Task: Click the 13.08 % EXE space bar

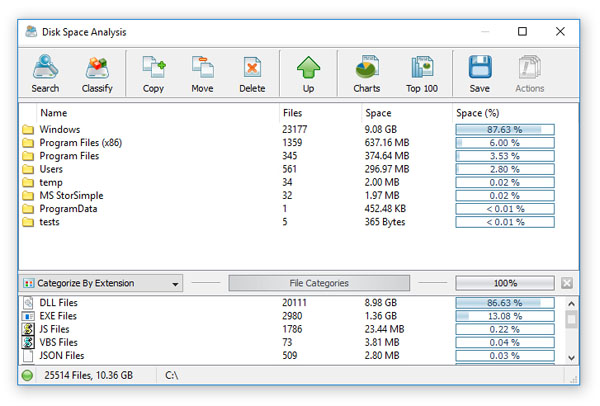Action: click(505, 316)
